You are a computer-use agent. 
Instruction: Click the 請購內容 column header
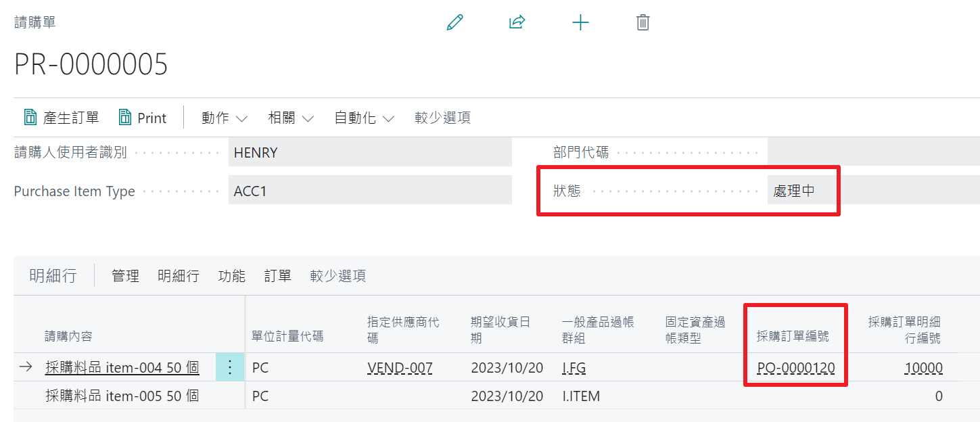pos(70,336)
